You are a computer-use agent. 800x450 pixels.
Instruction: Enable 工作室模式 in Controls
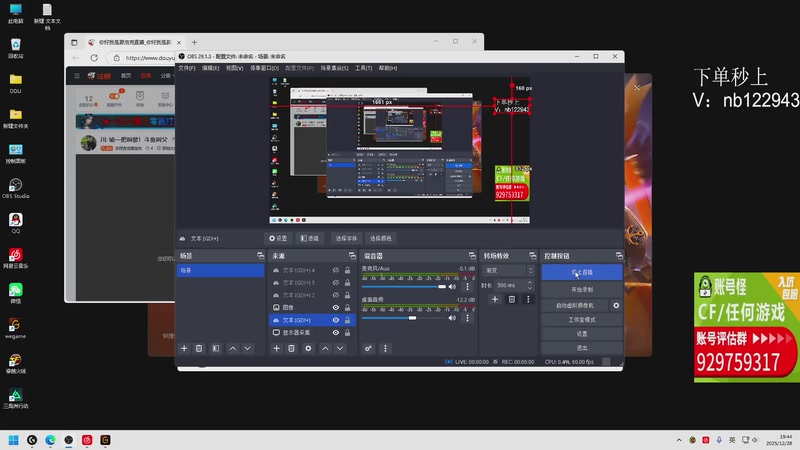[582, 319]
